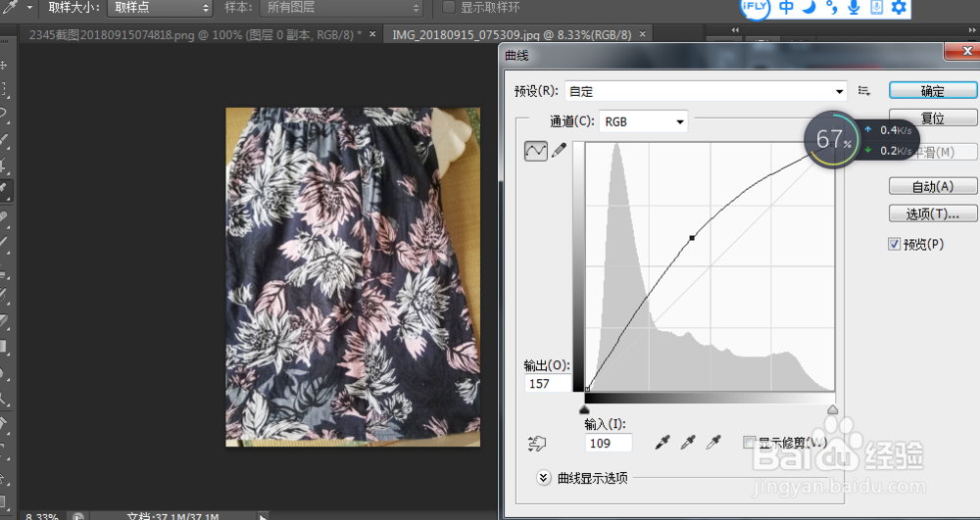Click 复位 reset button

[x=933, y=118]
